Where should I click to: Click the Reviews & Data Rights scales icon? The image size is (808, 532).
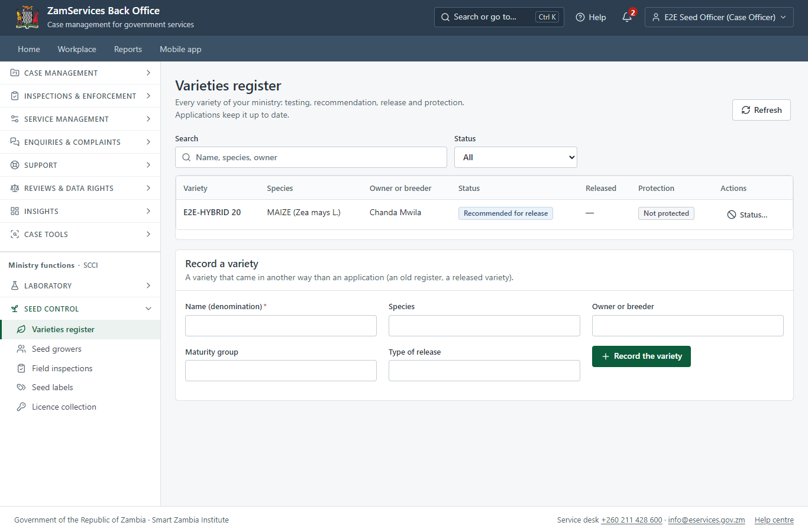coord(15,188)
